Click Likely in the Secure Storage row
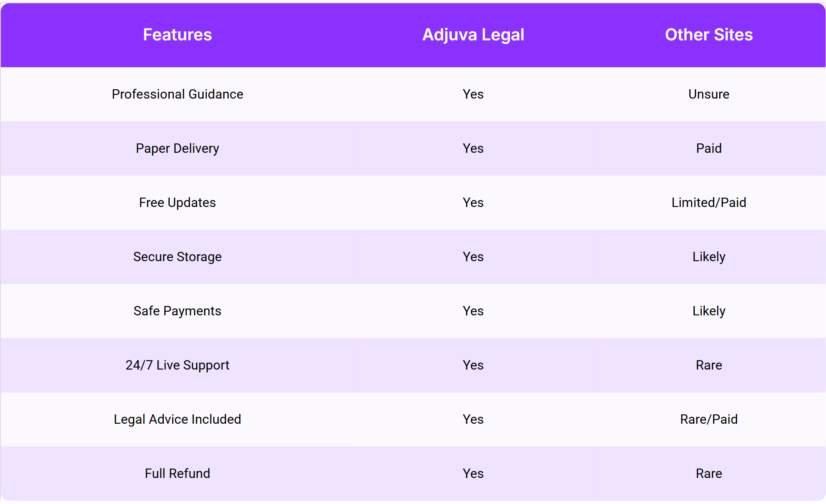826x504 pixels. click(709, 257)
